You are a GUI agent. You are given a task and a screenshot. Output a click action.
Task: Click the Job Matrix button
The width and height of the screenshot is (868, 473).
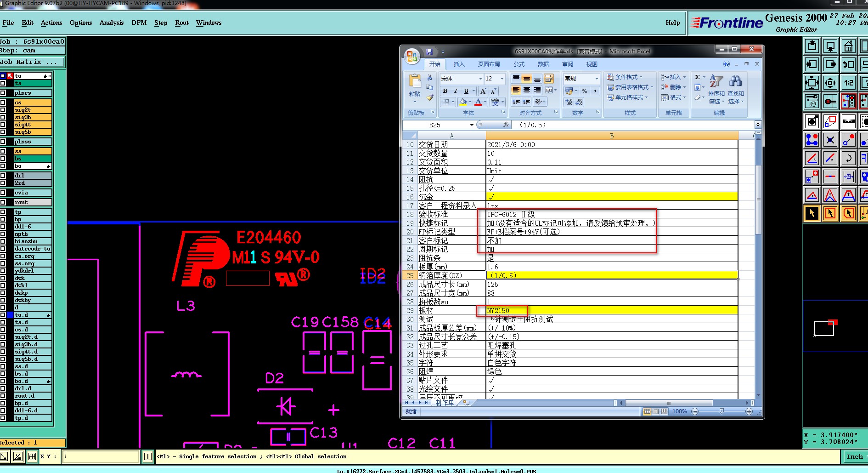click(x=33, y=62)
